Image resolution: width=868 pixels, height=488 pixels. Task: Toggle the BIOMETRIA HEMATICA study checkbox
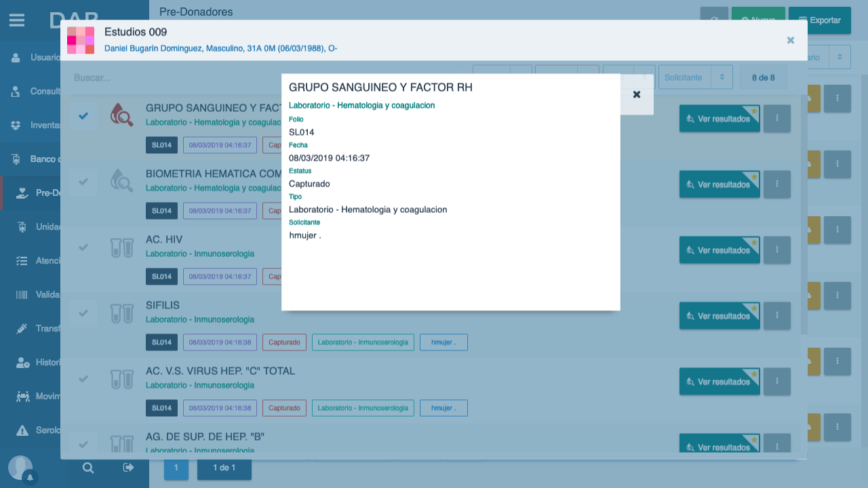pos(83,182)
